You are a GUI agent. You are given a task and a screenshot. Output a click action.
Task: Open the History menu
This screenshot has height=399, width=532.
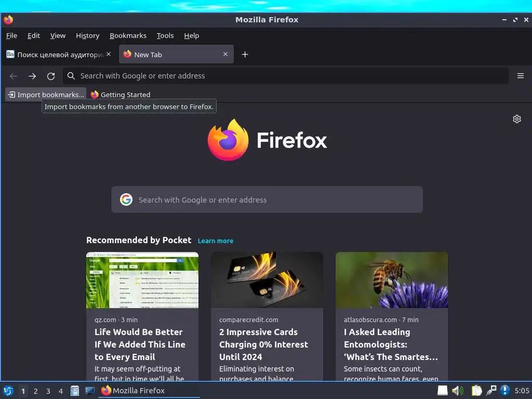pyautogui.click(x=87, y=36)
